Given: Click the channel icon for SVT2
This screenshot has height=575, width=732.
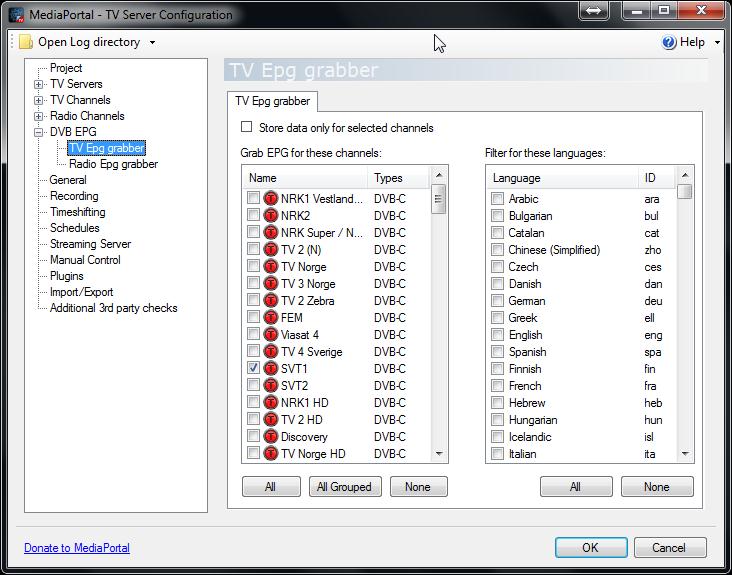Looking at the screenshot, I should [x=271, y=385].
